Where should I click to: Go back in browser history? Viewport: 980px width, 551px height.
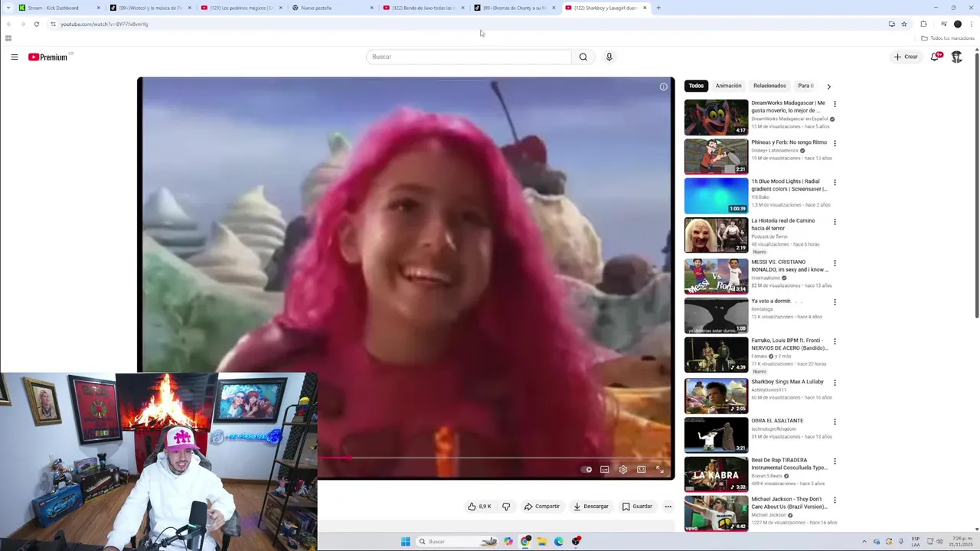(9, 24)
